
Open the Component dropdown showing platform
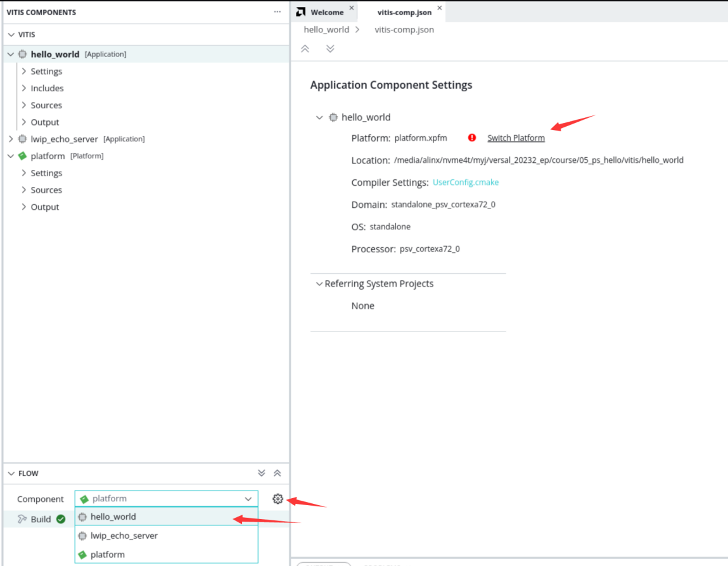(x=166, y=499)
